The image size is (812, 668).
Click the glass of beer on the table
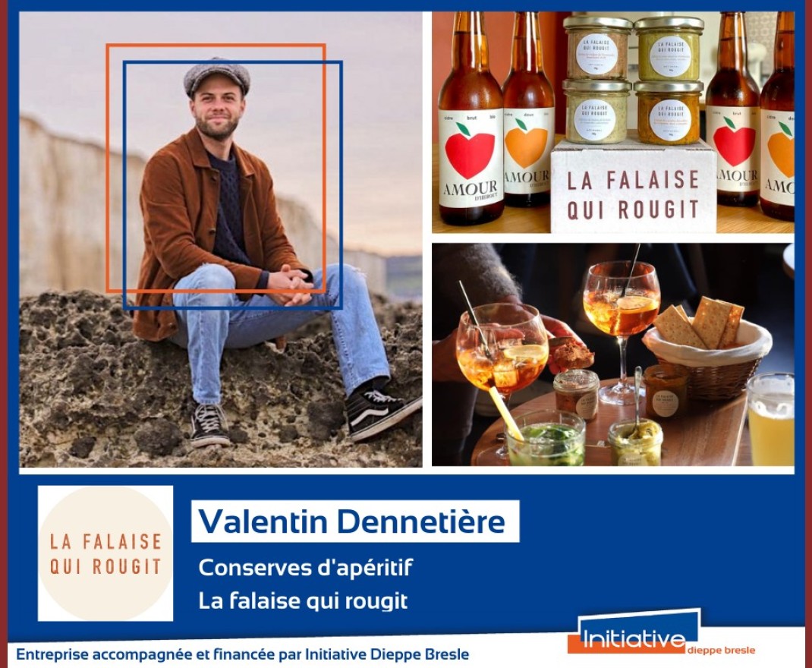point(770,419)
